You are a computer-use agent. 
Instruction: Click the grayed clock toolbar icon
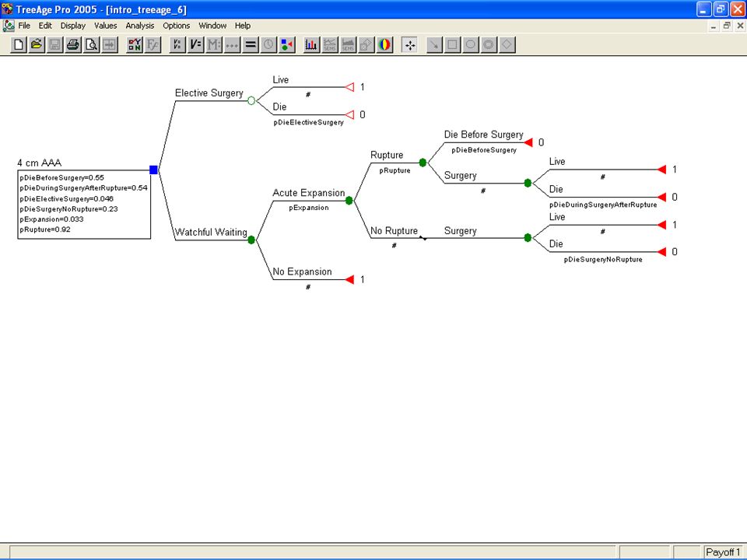(x=268, y=45)
